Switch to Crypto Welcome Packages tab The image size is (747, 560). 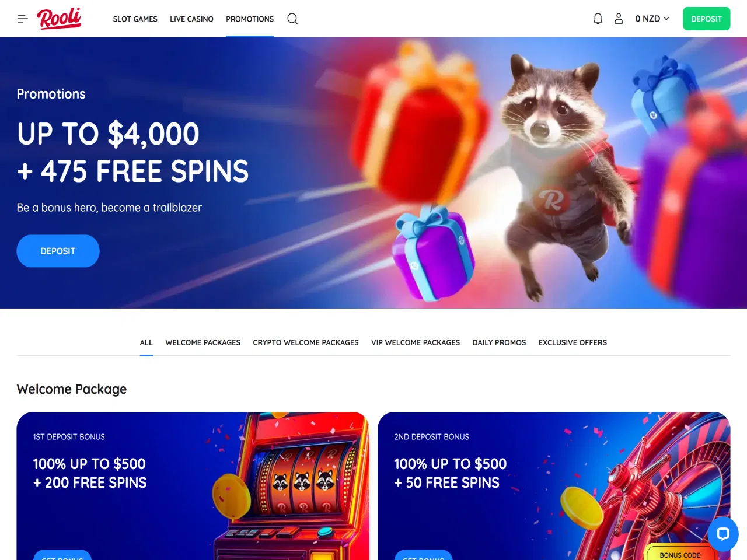pyautogui.click(x=306, y=342)
